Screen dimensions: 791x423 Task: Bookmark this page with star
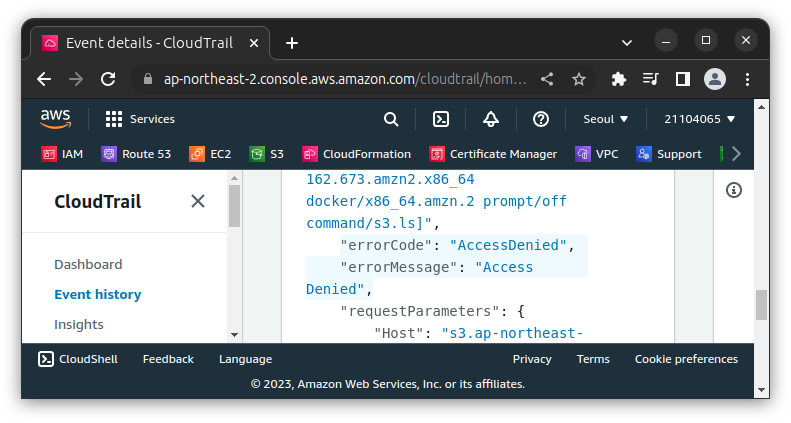coord(579,79)
